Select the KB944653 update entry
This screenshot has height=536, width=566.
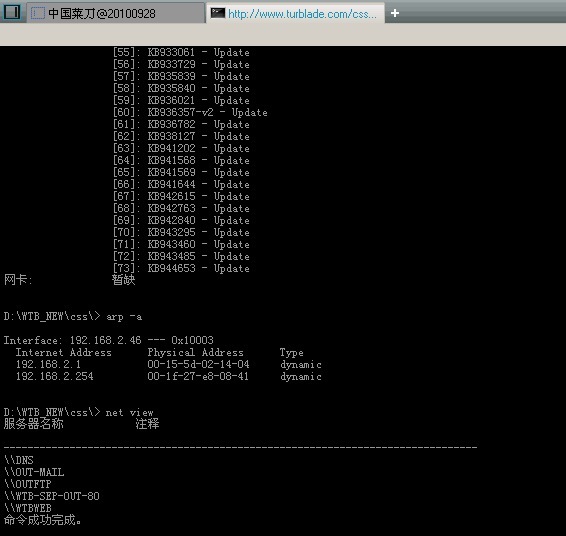181,268
